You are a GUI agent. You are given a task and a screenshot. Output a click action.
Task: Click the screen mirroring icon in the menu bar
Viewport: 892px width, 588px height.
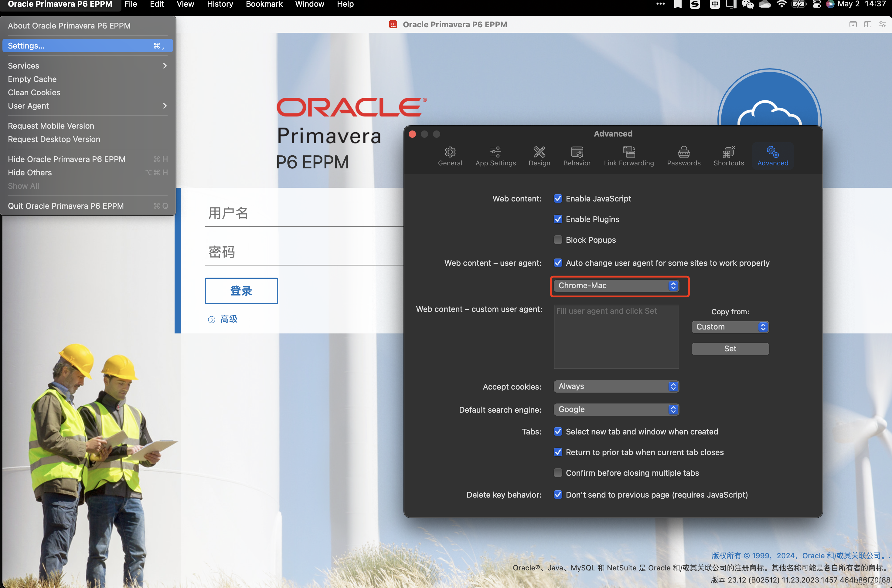(x=731, y=4)
